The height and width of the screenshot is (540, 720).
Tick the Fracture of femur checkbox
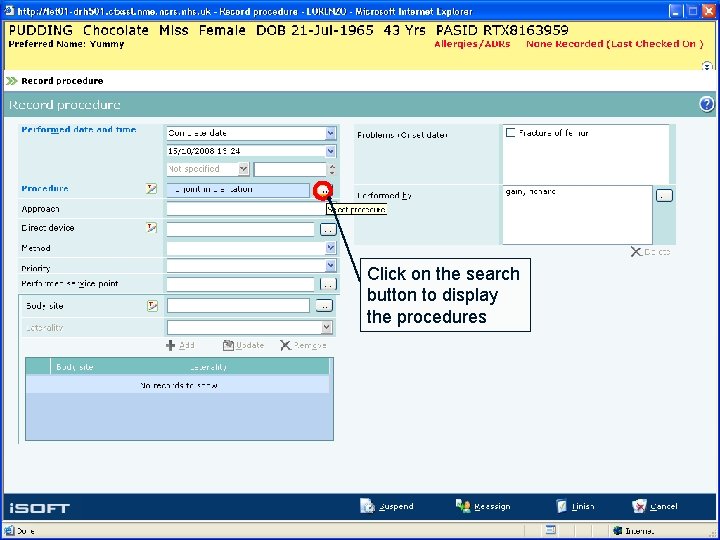point(510,133)
